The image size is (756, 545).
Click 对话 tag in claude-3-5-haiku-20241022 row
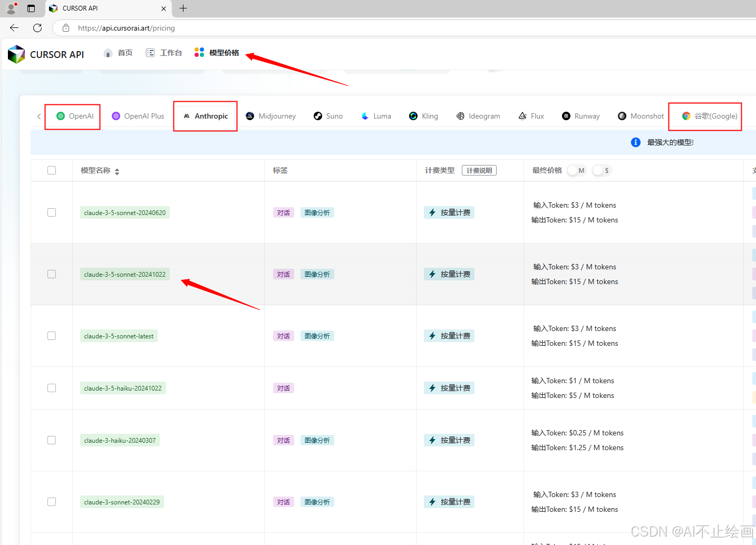pos(284,388)
